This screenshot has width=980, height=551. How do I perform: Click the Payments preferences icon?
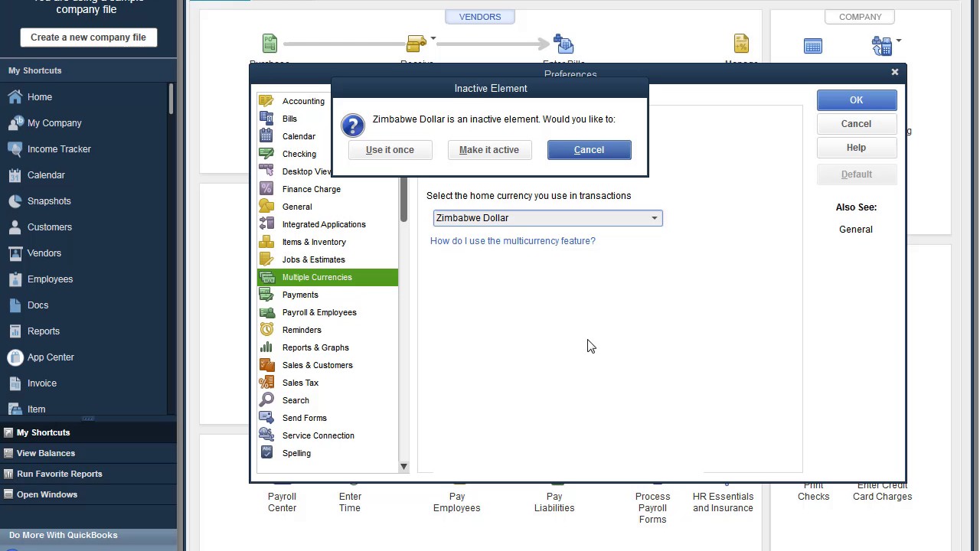tap(266, 295)
